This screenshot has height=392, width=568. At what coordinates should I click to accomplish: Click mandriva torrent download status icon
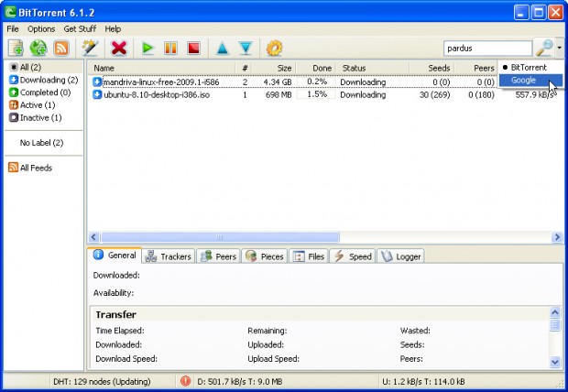[96, 82]
